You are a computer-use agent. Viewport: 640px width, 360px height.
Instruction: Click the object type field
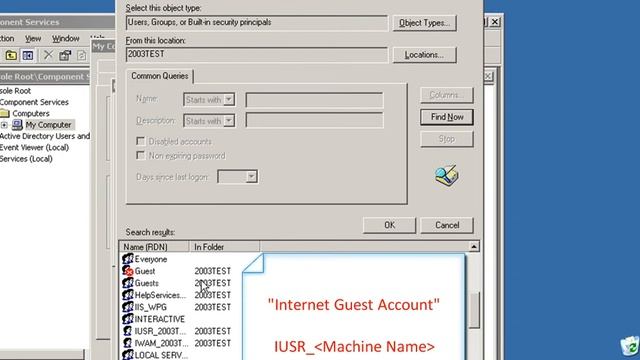pyautogui.click(x=257, y=23)
